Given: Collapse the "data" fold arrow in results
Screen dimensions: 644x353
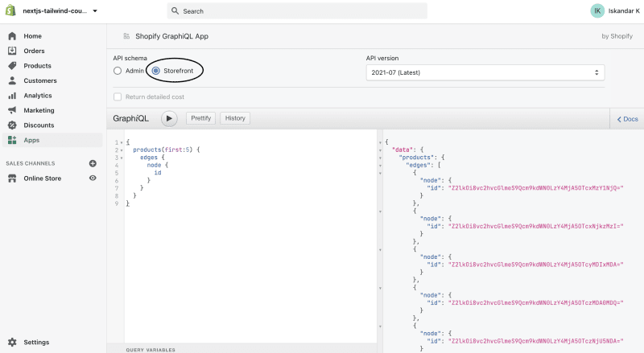Looking at the screenshot, I should 380,150.
